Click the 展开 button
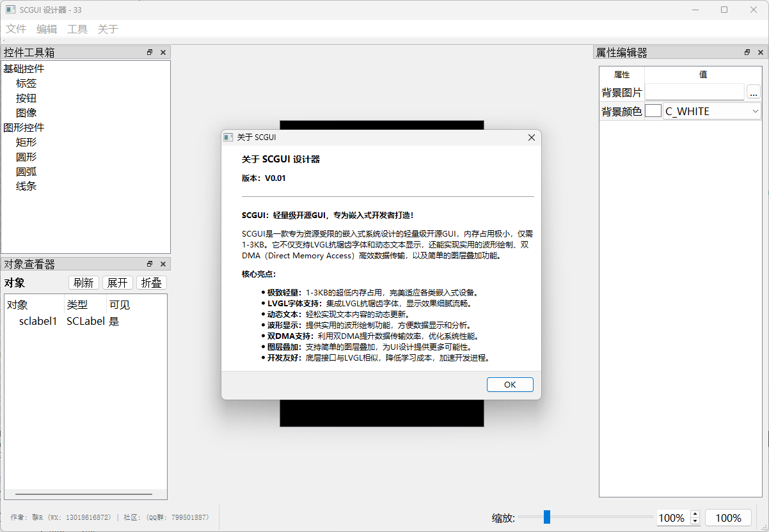Viewport: 769px width, 532px height. click(x=118, y=283)
